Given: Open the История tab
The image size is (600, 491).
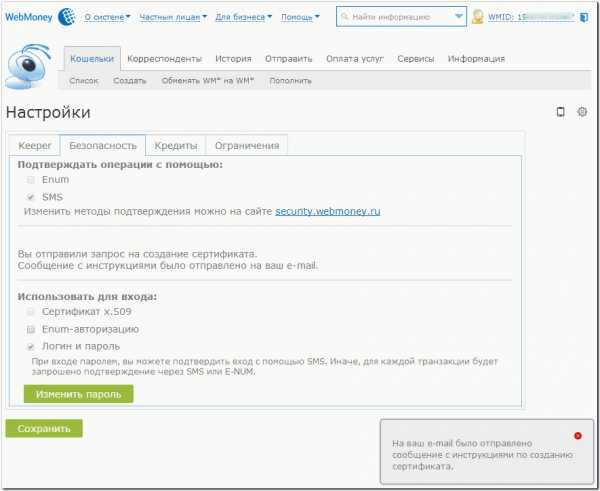Looking at the screenshot, I should point(233,59).
